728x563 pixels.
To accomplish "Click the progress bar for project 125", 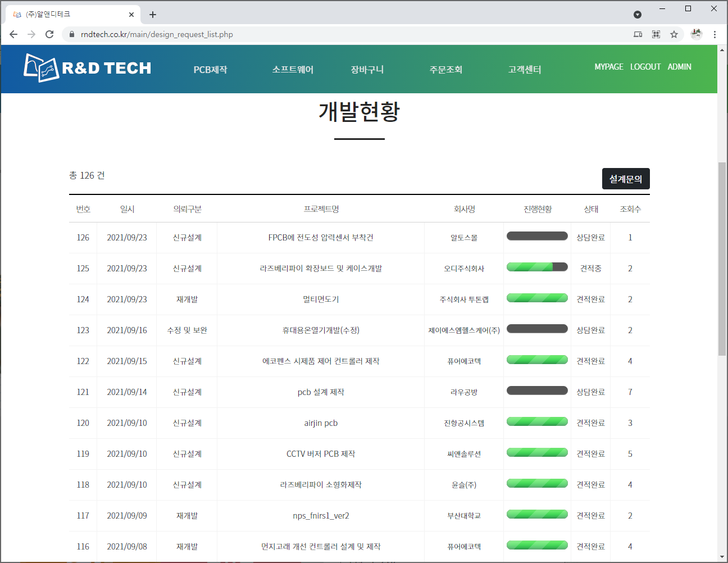I will point(537,267).
